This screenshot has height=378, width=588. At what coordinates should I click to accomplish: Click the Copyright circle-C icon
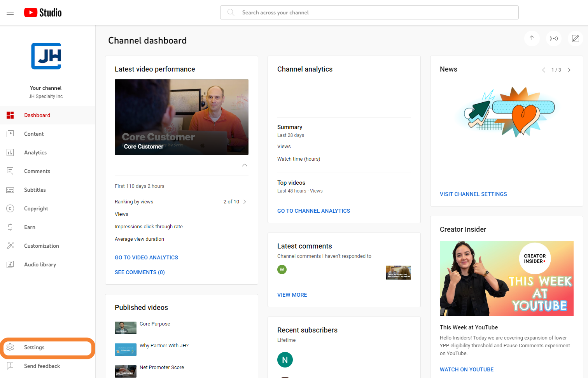10,208
